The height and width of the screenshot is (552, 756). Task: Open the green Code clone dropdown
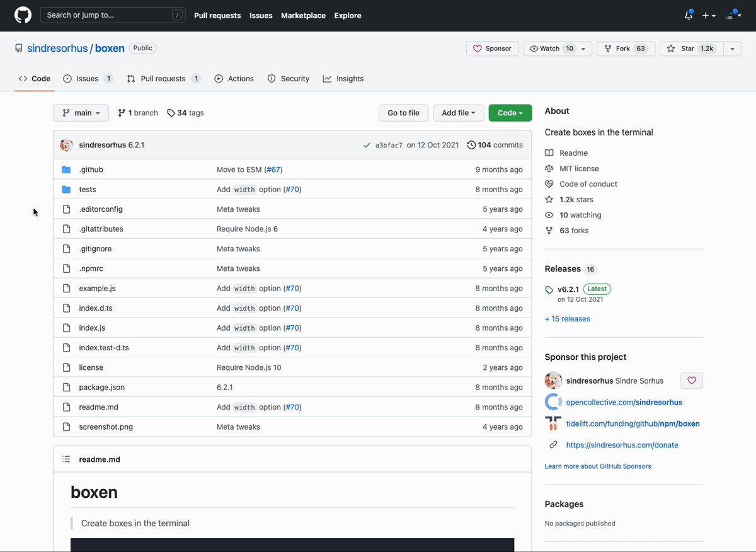[510, 113]
